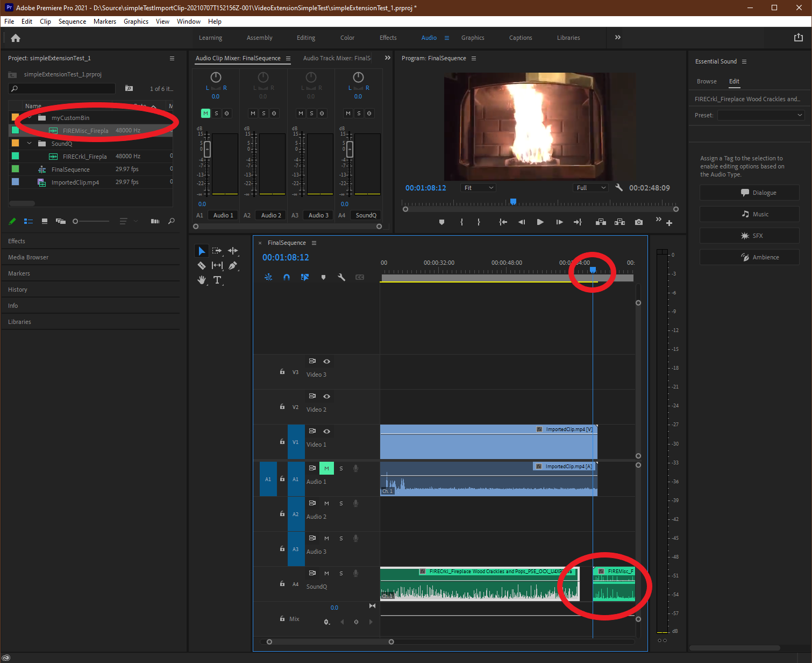Toggle Mute for Audio 1 in clip mixer

click(205, 113)
